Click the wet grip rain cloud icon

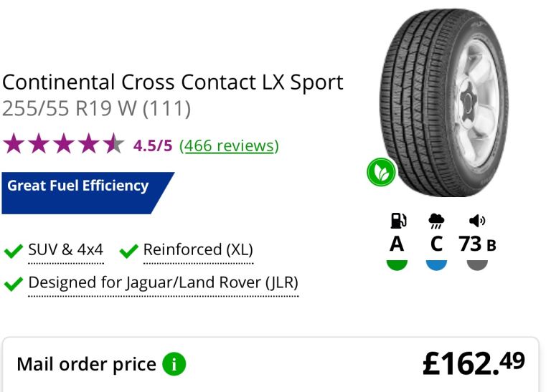[436, 221]
